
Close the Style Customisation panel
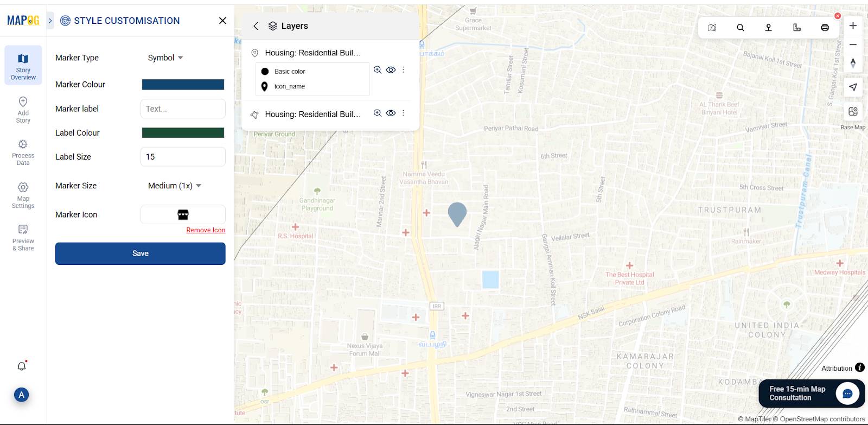tap(222, 21)
